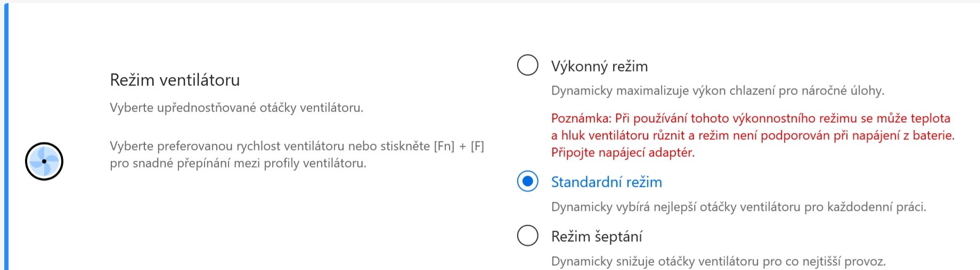Viewport: 980px width, 270px height.
Task: Click the "Dynamicky snižuje otáčky ventilátoru" description
Action: point(718,261)
